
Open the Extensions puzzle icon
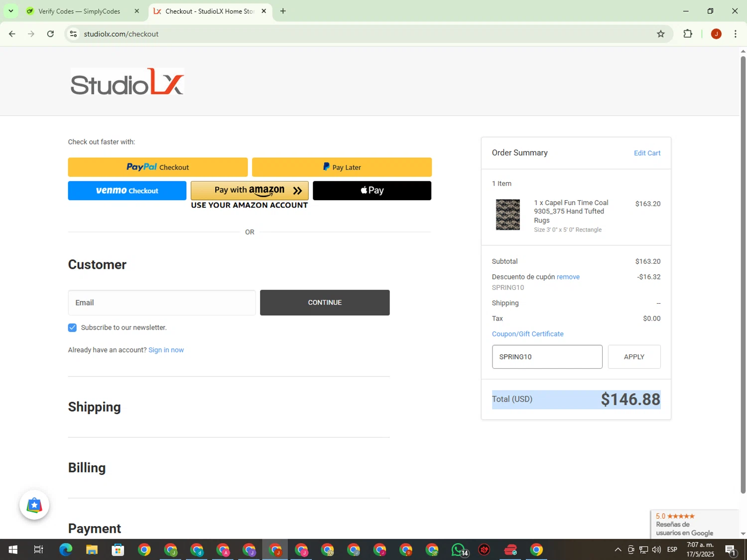(688, 34)
